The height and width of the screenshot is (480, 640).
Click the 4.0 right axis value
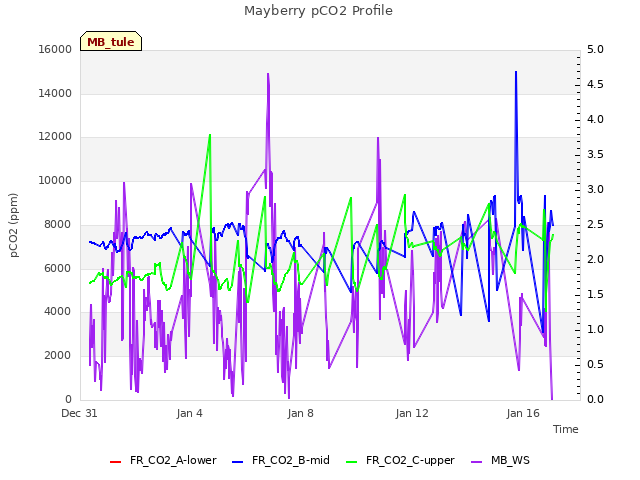point(595,120)
